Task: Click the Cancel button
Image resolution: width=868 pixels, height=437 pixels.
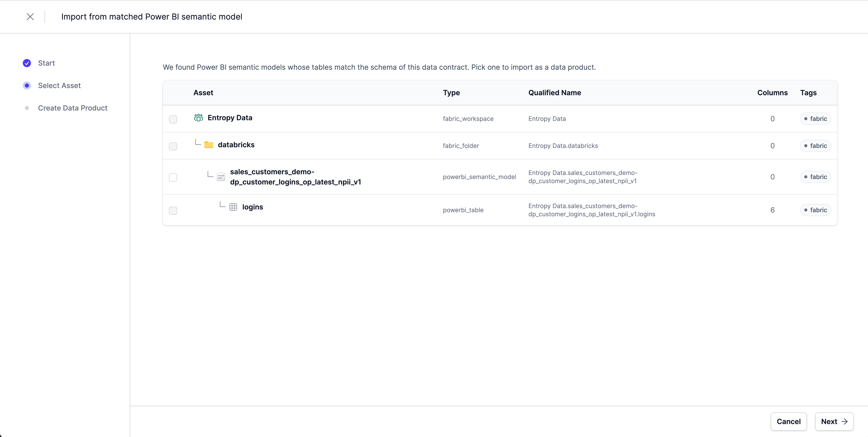Action: [788, 422]
